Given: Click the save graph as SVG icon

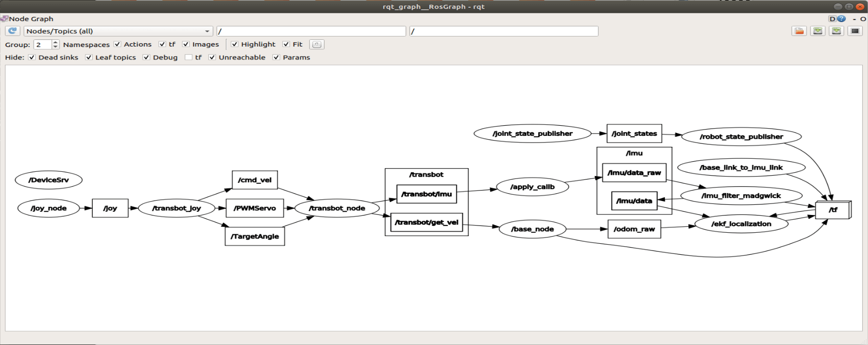Looking at the screenshot, I should [x=837, y=31].
